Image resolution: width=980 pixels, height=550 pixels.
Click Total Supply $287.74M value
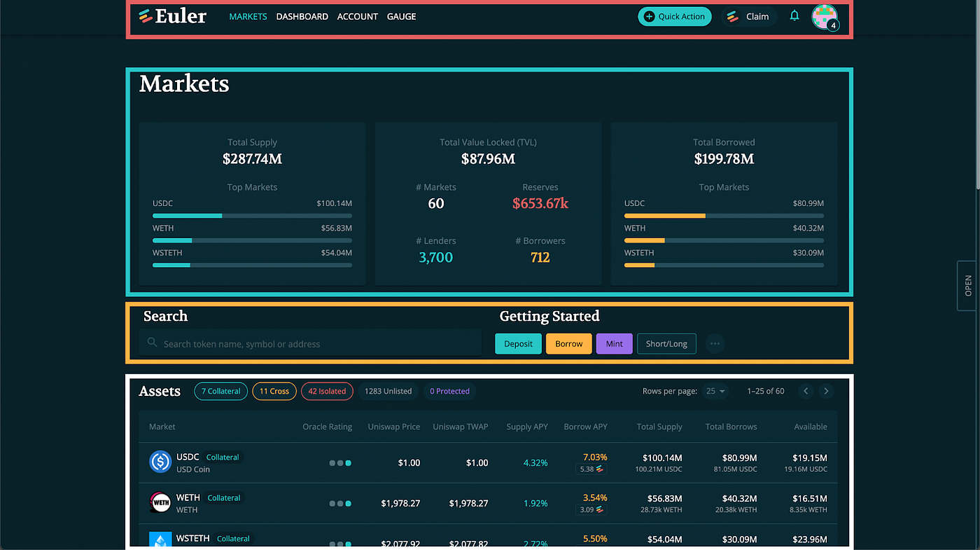click(252, 159)
